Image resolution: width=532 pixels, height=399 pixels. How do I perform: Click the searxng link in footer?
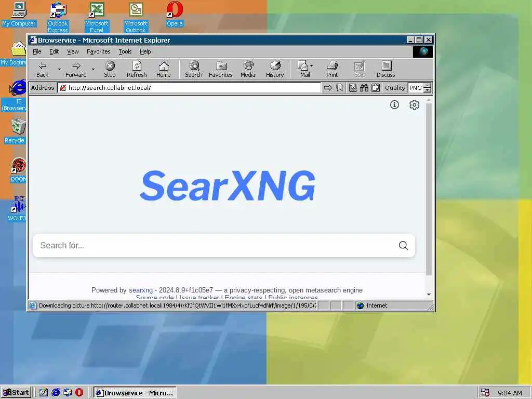point(140,290)
